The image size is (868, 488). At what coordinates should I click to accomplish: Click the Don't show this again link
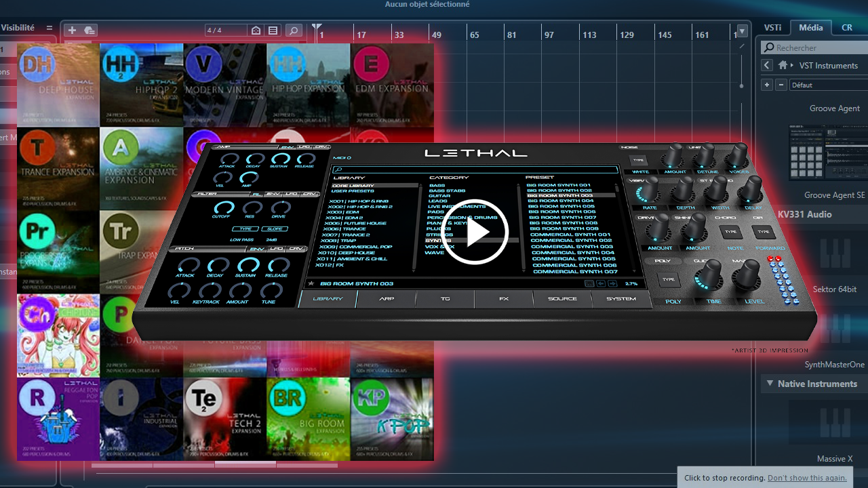click(x=807, y=478)
